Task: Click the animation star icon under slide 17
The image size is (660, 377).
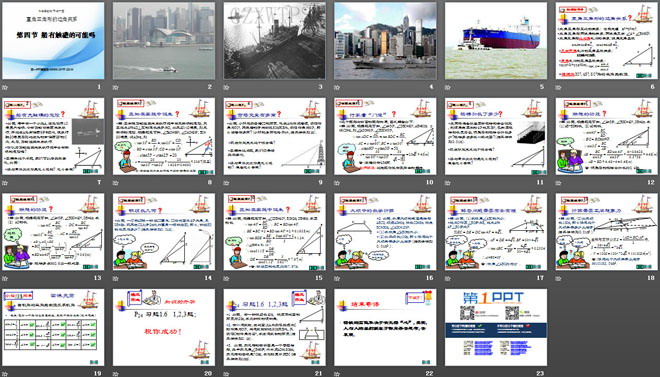Action: click(x=448, y=278)
